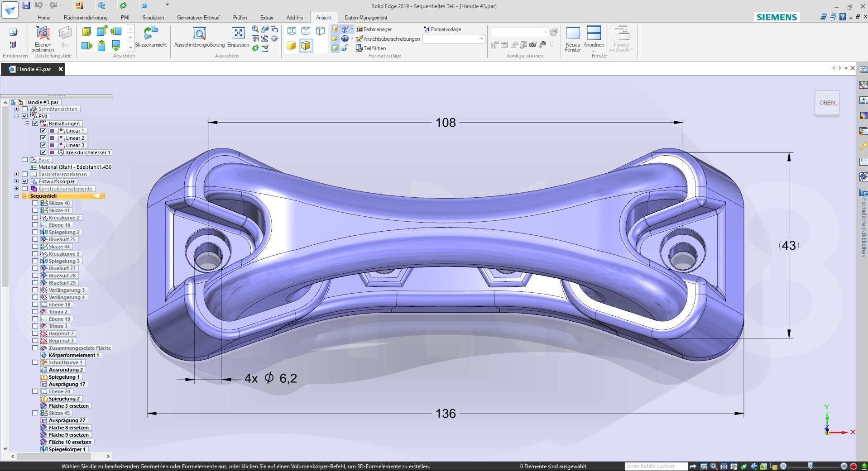Image resolution: width=868 pixels, height=471 pixels.
Task: Uncheck the Linear 1 dimension checkbox
Action: 43,131
